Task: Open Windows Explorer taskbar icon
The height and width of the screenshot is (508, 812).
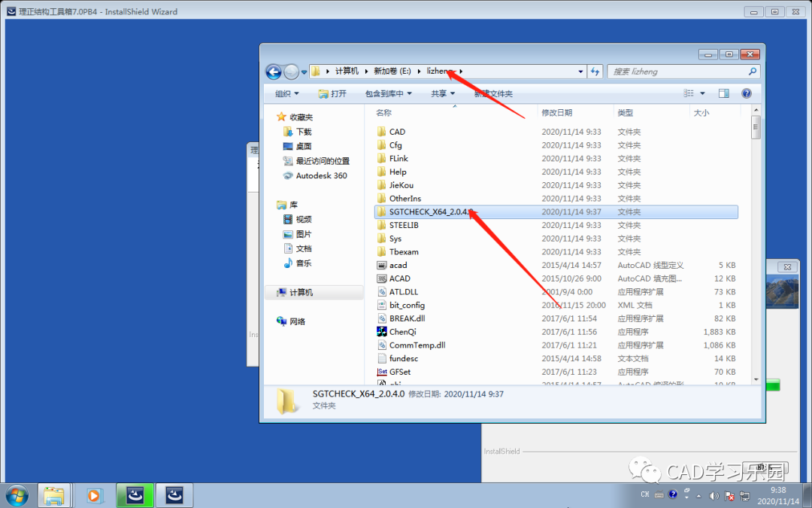Action: (54, 495)
